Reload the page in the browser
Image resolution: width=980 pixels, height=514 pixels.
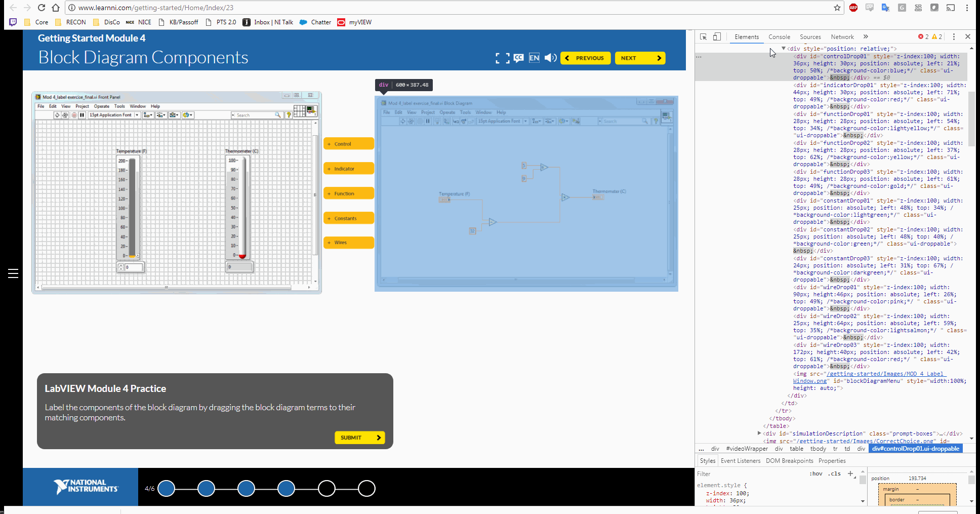coord(42,8)
